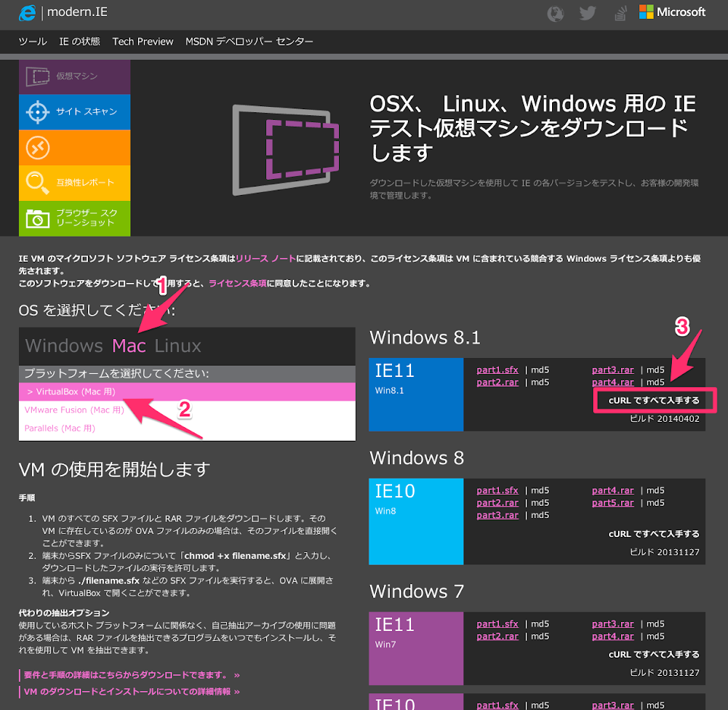Download part4.rar for Windows 8 IE10
The height and width of the screenshot is (710, 728).
tap(613, 490)
